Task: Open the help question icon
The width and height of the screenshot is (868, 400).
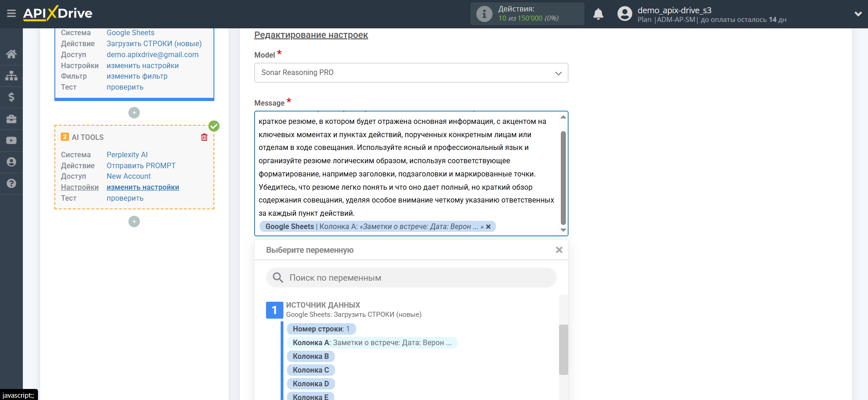Action: (x=11, y=183)
